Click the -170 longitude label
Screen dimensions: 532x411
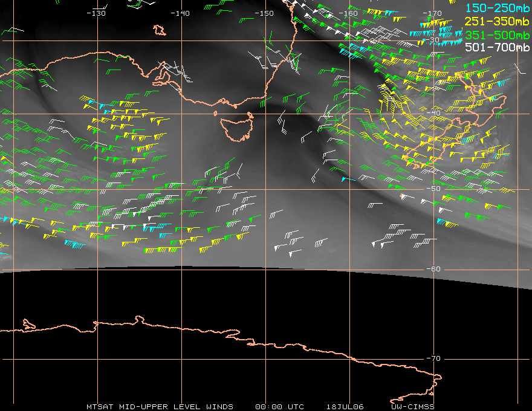tap(432, 13)
